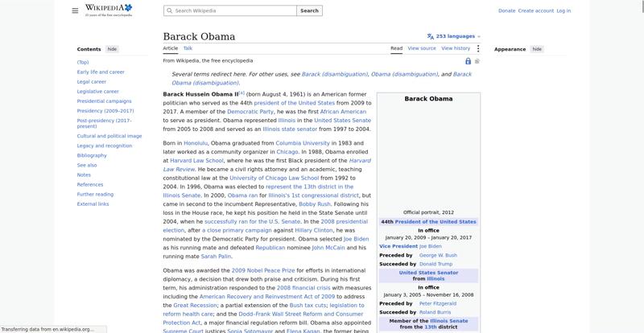Jump to Notes section
The width and height of the screenshot is (644, 333).
84,175
